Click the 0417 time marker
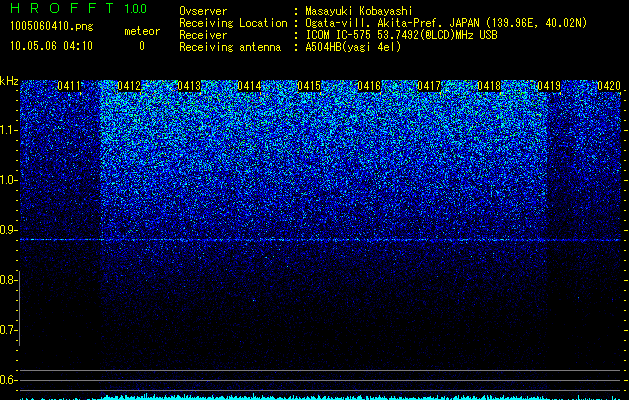629x400 pixels. [429, 86]
